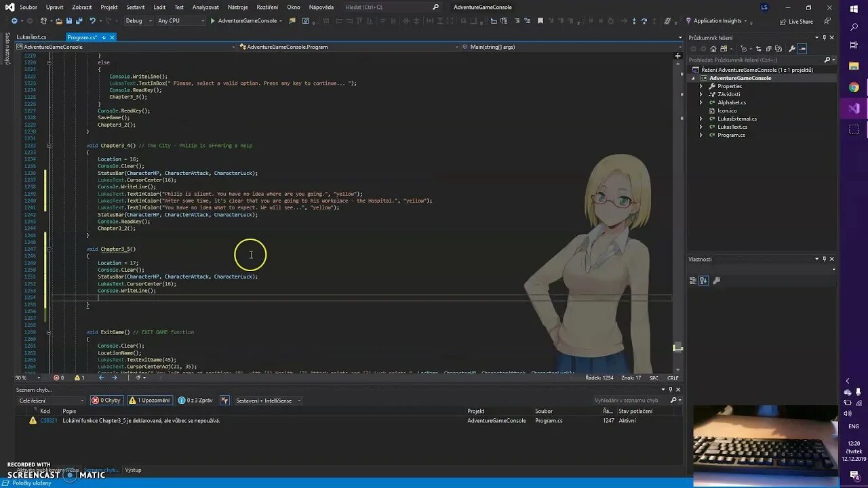Toggle the Preview Selected Items button

802,49
